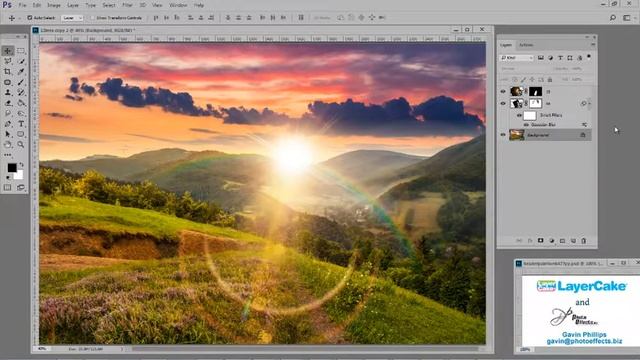
Task: Open the workspace switcher icon
Action: [x=627, y=18]
